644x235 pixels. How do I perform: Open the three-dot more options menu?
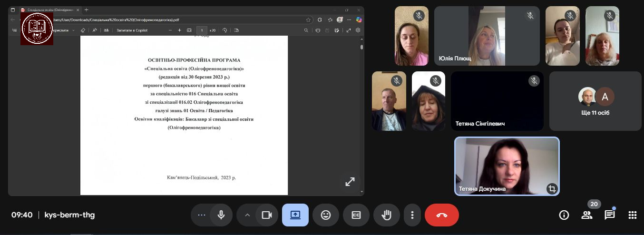[x=412, y=215]
